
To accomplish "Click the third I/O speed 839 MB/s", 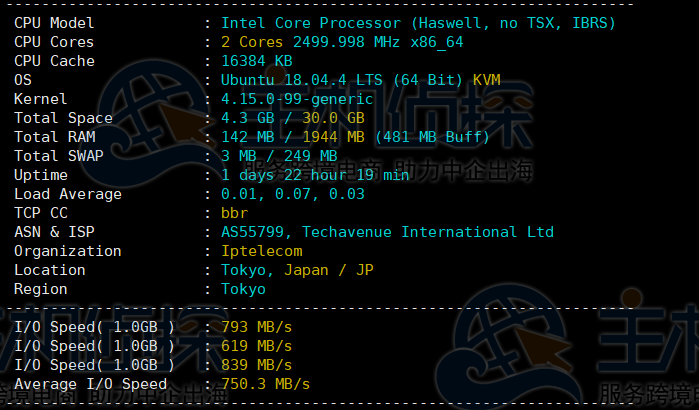I will pos(257,365).
